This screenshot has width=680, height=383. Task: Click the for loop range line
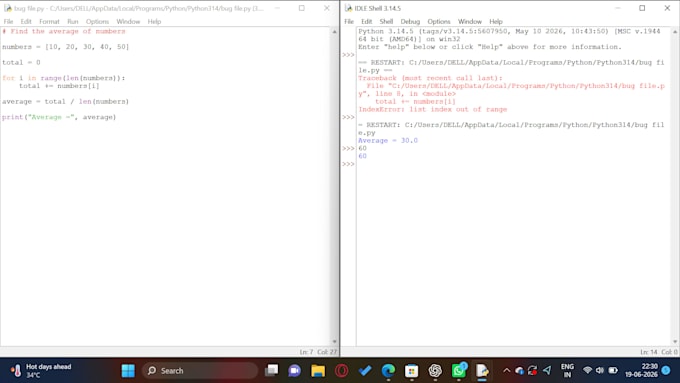[63, 78]
